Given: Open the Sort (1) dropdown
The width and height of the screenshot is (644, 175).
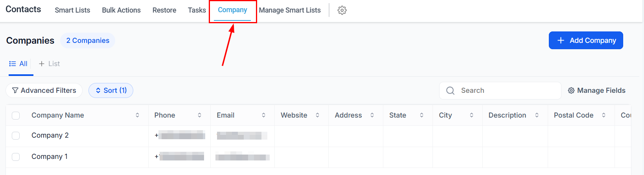Looking at the screenshot, I should click(x=111, y=90).
